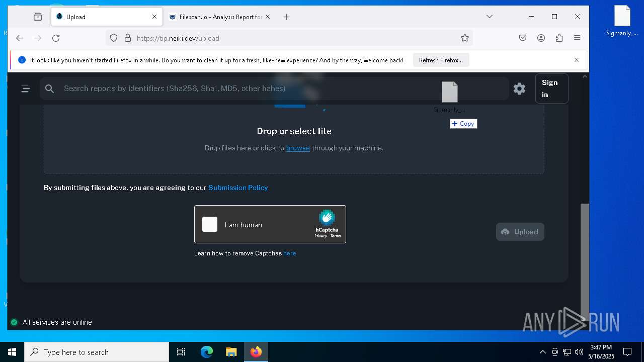
Task: Click the address bar URL
Action: [x=178, y=38]
